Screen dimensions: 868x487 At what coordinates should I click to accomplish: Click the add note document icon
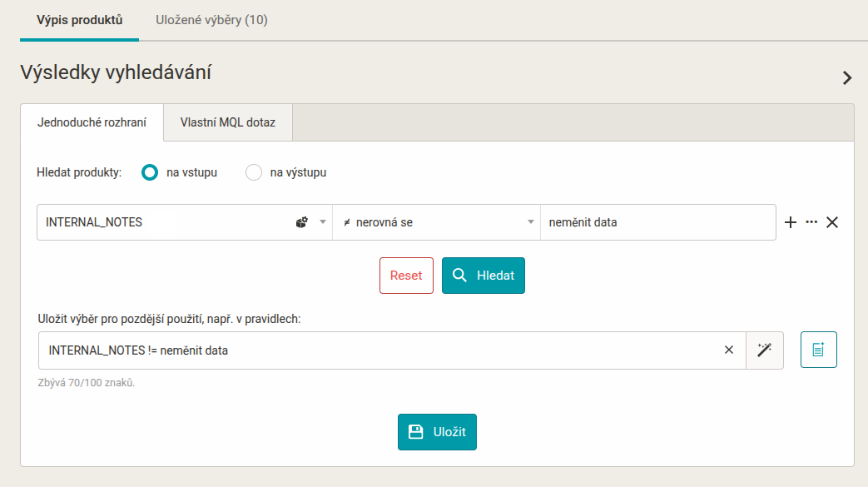tap(819, 350)
